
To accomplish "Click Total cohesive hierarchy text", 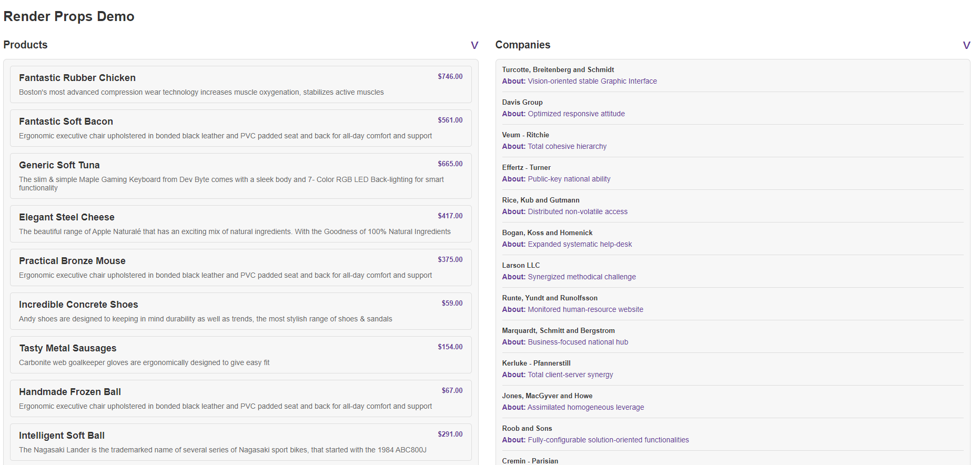I will click(567, 146).
